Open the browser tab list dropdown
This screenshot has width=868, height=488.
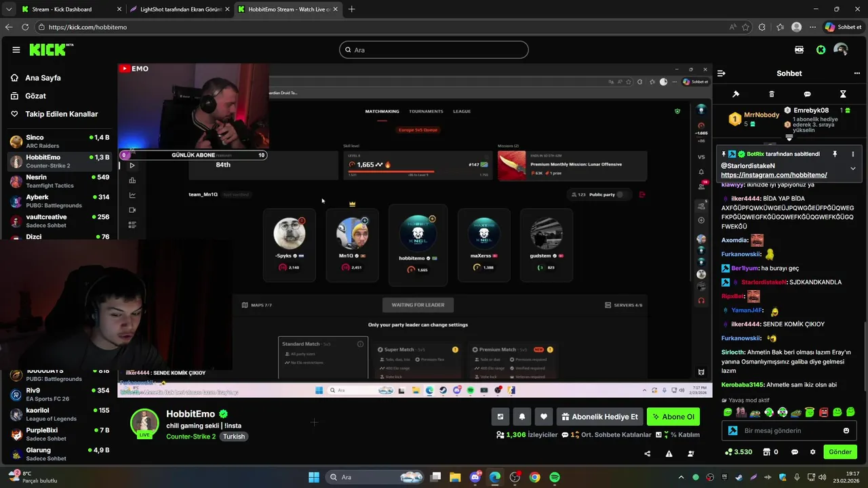pyautogui.click(x=8, y=9)
